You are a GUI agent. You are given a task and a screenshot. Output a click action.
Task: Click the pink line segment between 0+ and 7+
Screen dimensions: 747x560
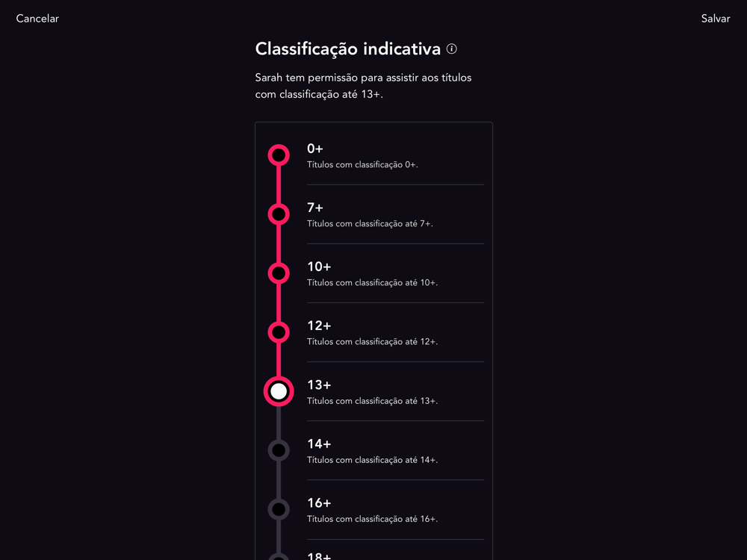[279, 184]
